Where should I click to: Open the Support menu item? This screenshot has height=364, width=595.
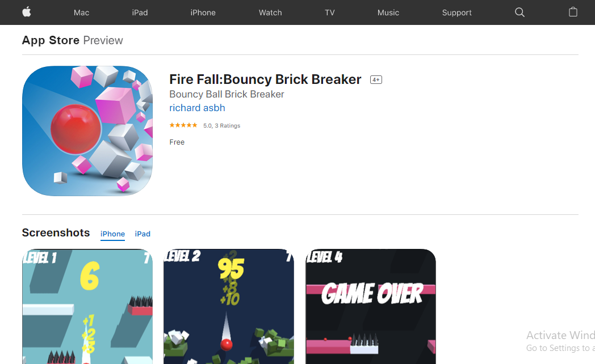(x=457, y=12)
